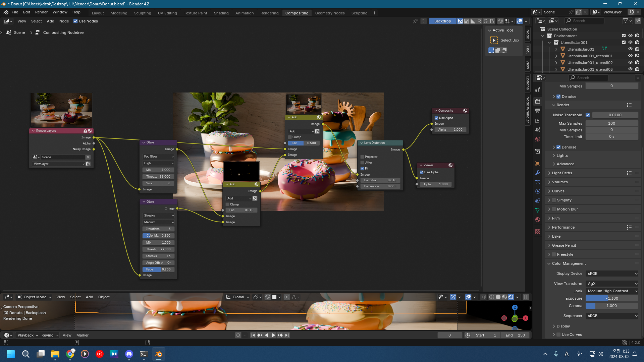This screenshot has width=644, height=362.
Task: Open the Object properties tab icon
Action: [538, 163]
